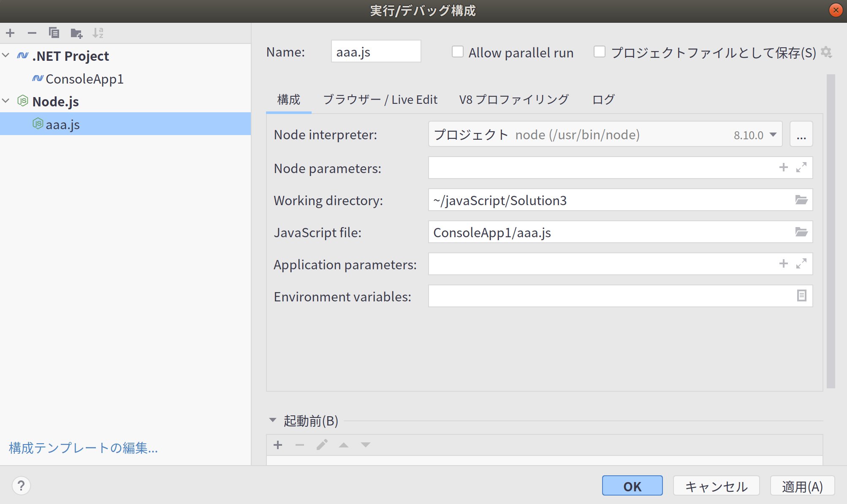
Task: Remove the selected configuration
Action: click(x=31, y=33)
